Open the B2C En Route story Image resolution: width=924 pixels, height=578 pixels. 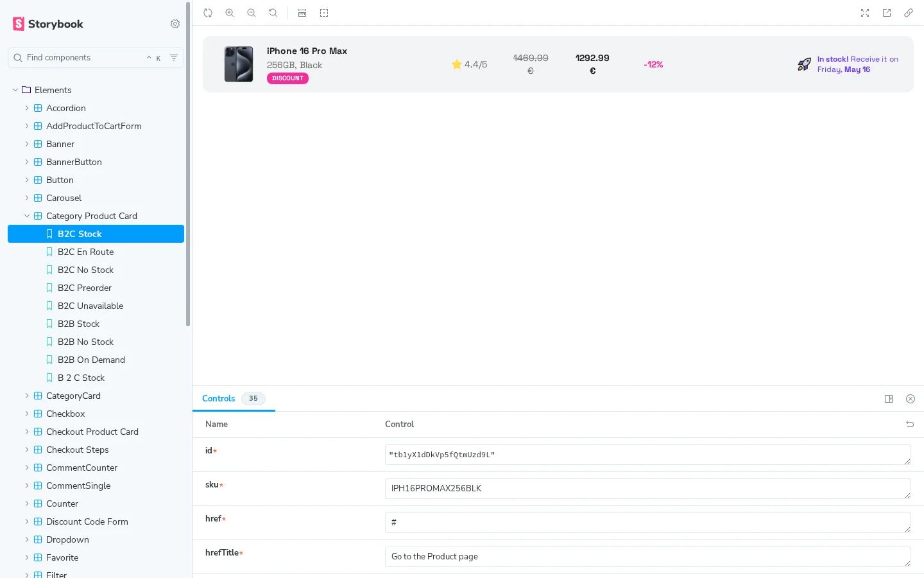(96, 252)
